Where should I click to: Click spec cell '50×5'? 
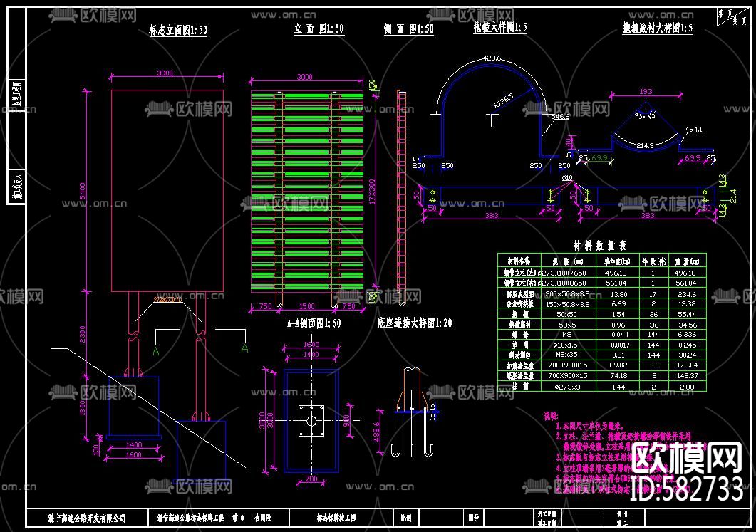coord(567,325)
